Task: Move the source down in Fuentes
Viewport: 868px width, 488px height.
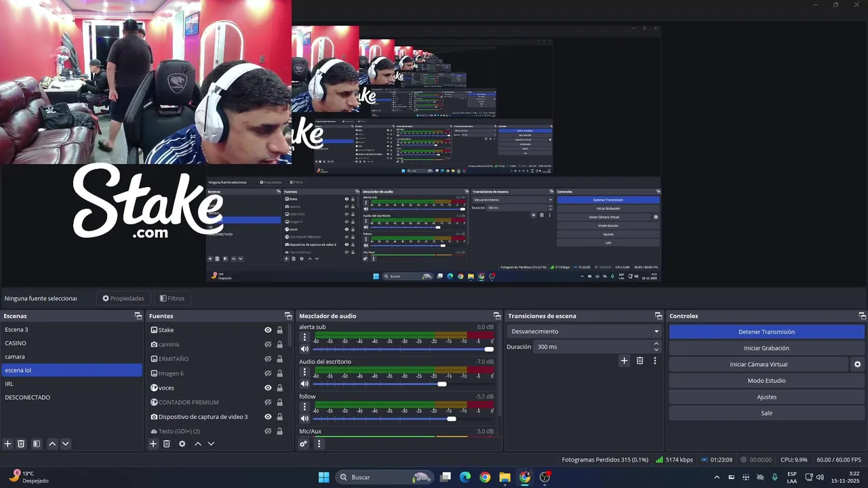Action: click(x=211, y=444)
